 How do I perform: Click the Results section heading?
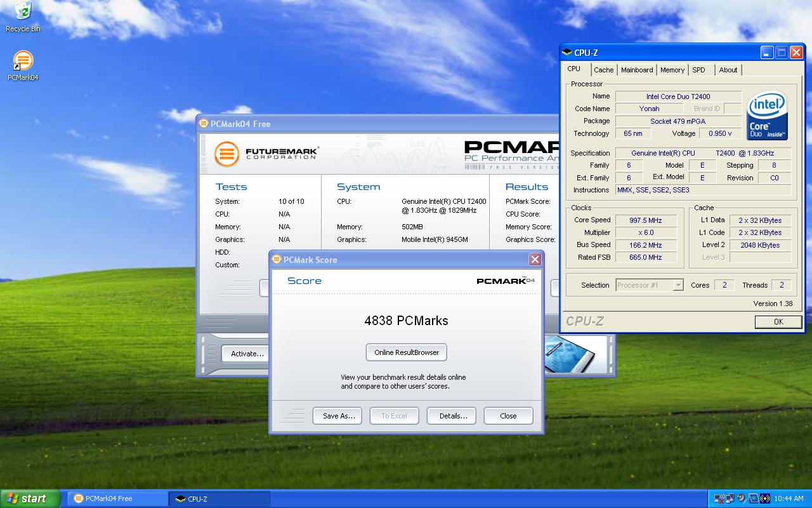(527, 187)
